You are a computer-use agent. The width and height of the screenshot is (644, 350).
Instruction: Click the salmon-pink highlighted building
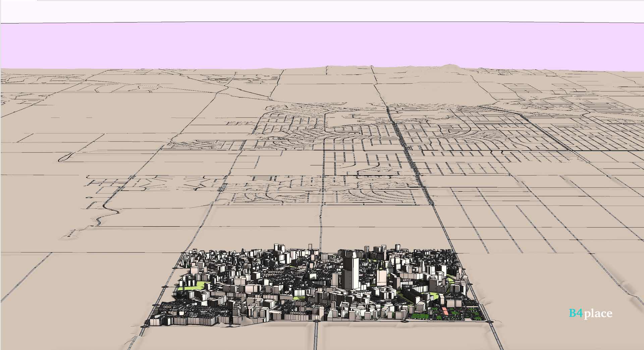[444, 311]
